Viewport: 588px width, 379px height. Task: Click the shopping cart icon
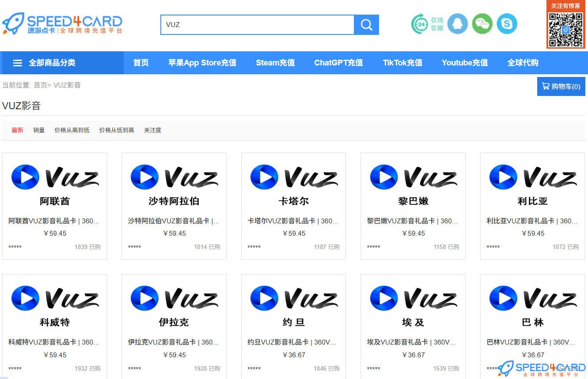546,86
